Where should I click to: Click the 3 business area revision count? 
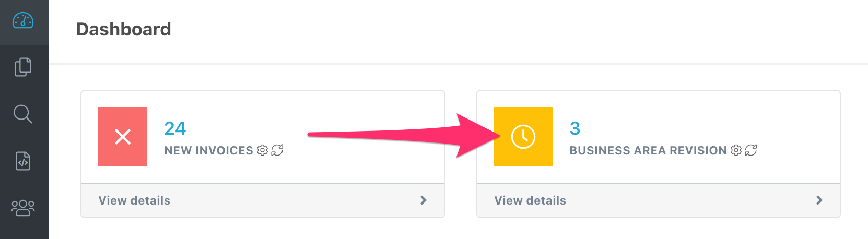tap(575, 128)
